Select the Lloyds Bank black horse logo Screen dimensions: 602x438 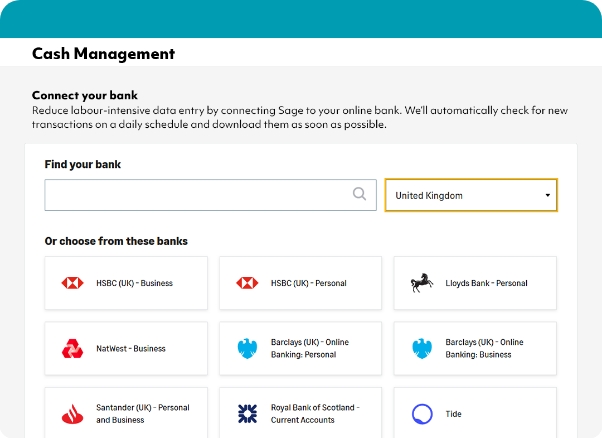422,283
